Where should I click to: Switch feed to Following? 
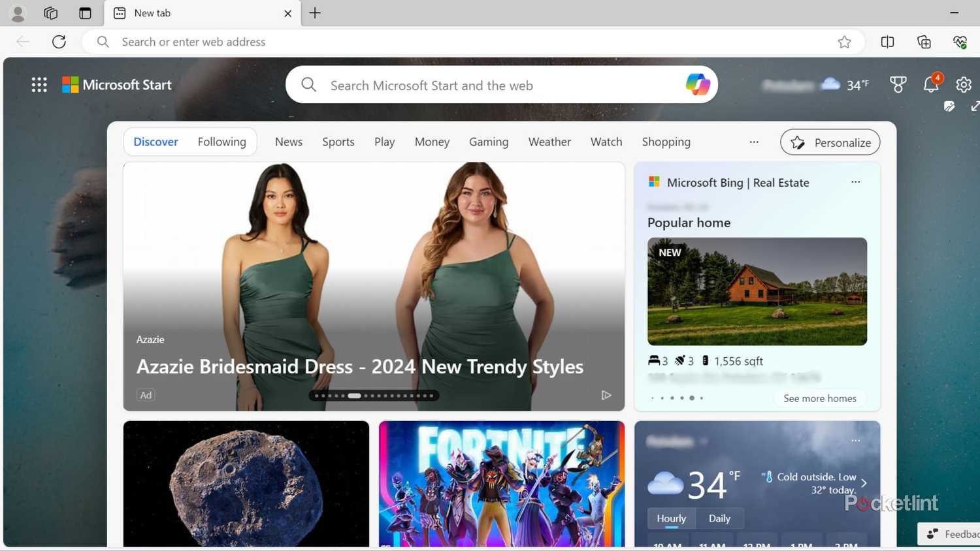pyautogui.click(x=221, y=142)
